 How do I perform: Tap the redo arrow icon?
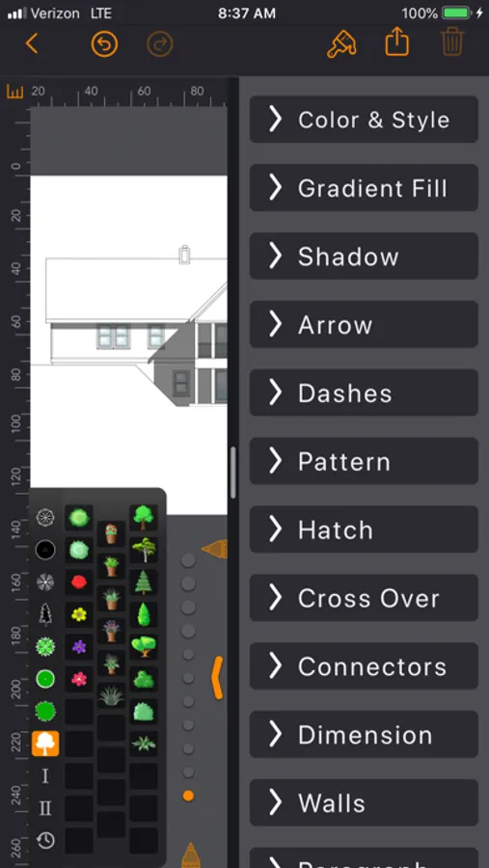[160, 44]
